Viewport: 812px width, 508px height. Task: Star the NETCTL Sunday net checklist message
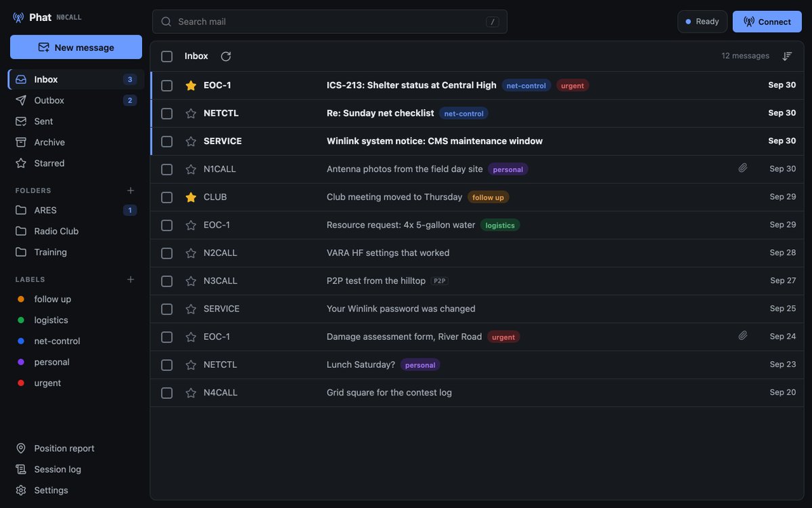coord(191,113)
